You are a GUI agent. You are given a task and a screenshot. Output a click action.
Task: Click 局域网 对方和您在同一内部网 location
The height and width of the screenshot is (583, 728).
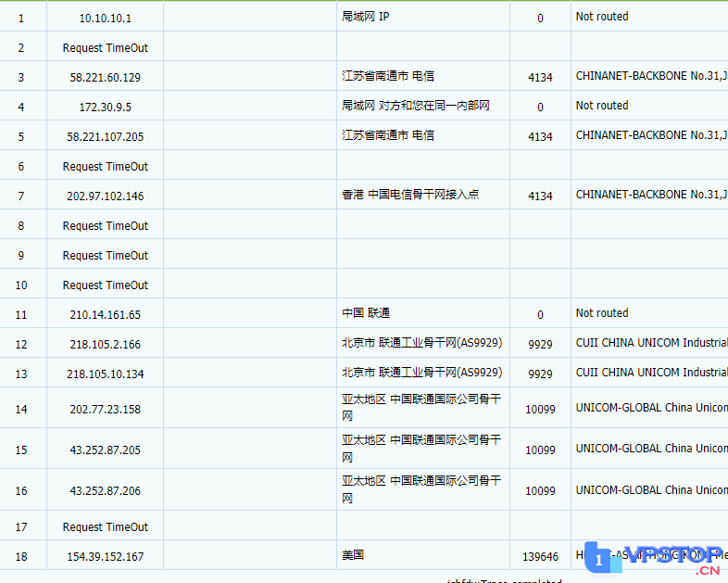[416, 106]
